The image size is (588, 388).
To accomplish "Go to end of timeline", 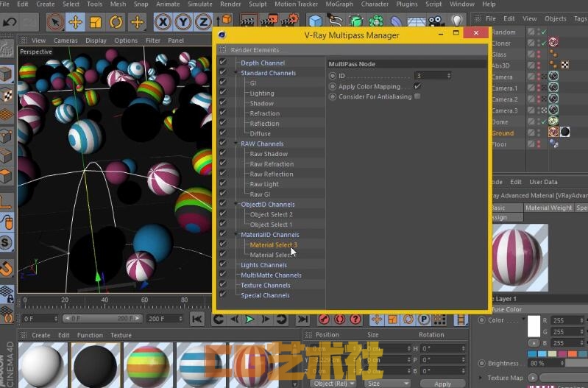I will tap(302, 320).
